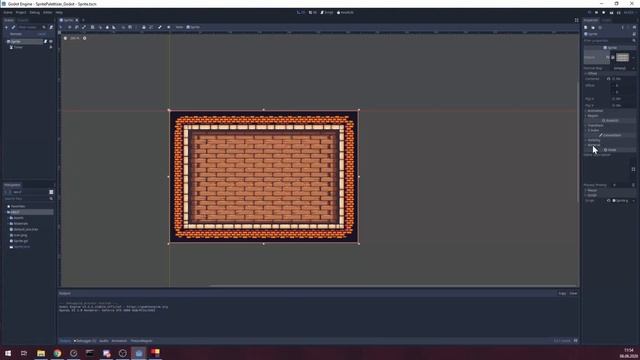The height and width of the screenshot is (360, 640).
Task: Copy the Output log text
Action: click(x=562, y=293)
